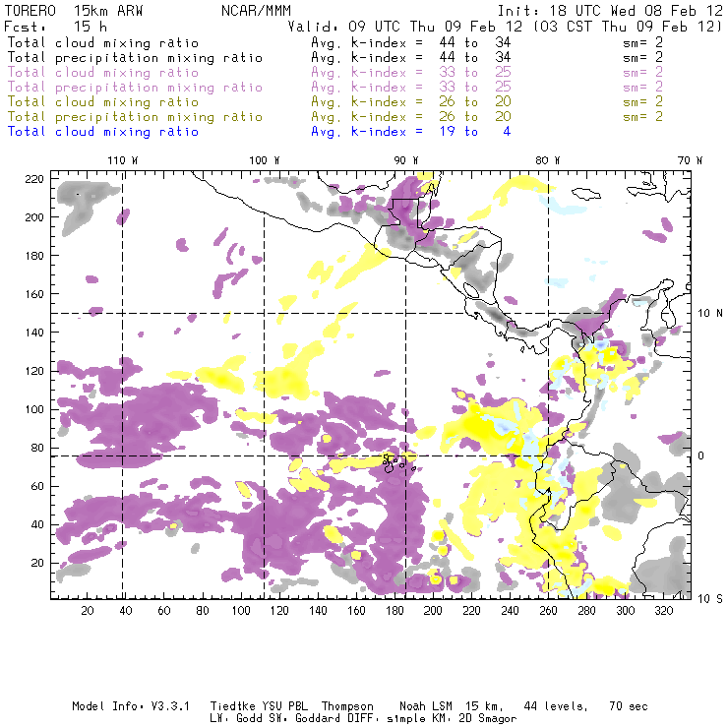Click the "60" vertical axis tick label
The height and width of the screenshot is (728, 728).
pyautogui.click(x=37, y=486)
